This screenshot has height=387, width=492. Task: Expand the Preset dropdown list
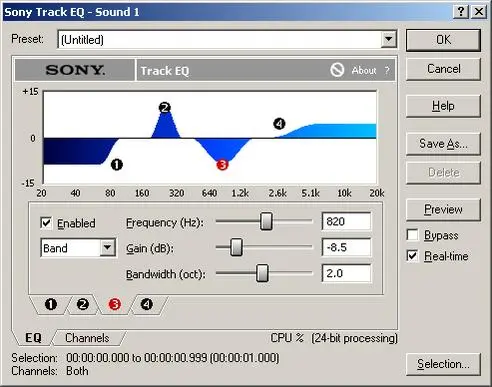389,40
